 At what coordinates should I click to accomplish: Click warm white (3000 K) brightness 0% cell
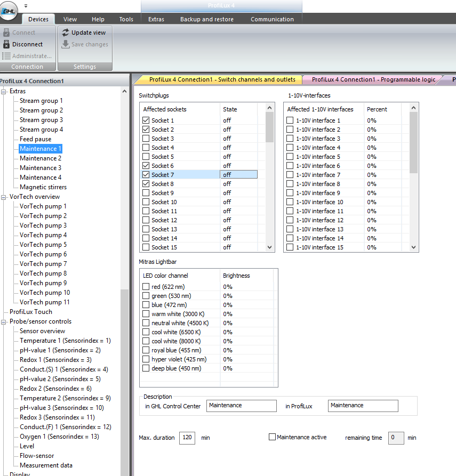[x=246, y=314]
